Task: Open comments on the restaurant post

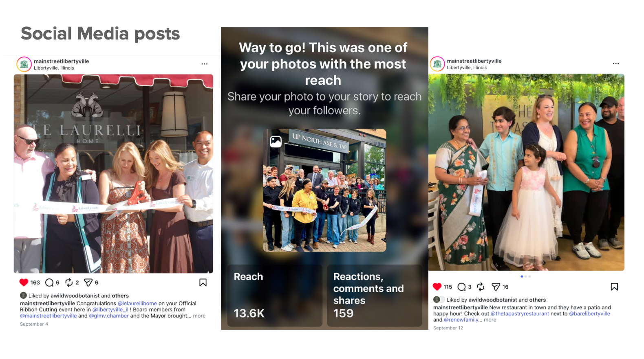Action: coord(461,287)
